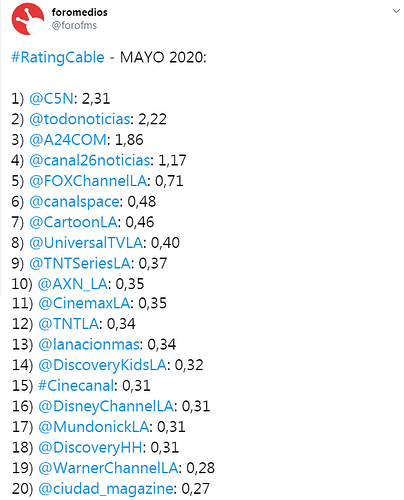Open the @lanacionmas mention
This screenshot has width=404, height=500.
coord(89,344)
